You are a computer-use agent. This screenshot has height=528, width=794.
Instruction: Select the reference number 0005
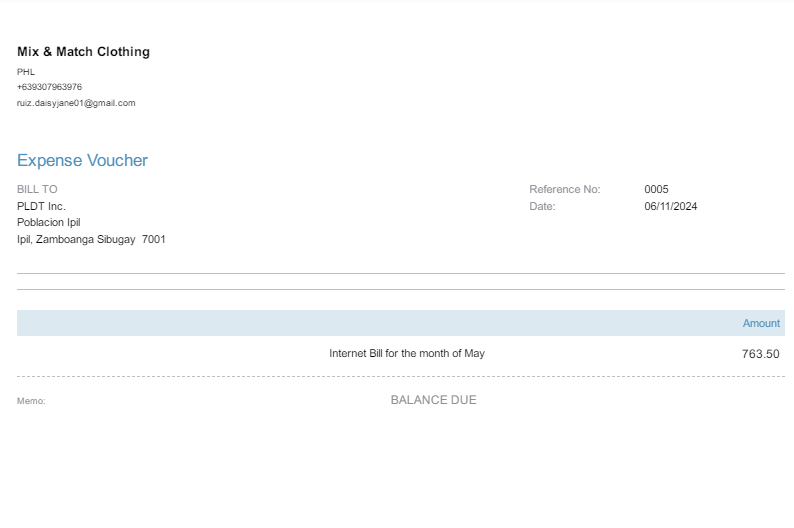(x=656, y=189)
